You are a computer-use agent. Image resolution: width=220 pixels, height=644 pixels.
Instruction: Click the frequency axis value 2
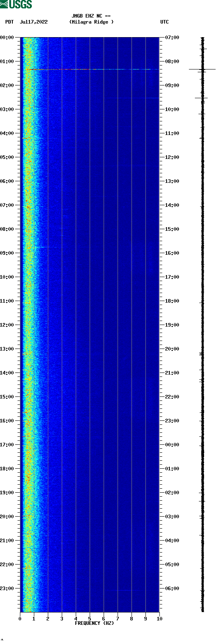[48, 619]
